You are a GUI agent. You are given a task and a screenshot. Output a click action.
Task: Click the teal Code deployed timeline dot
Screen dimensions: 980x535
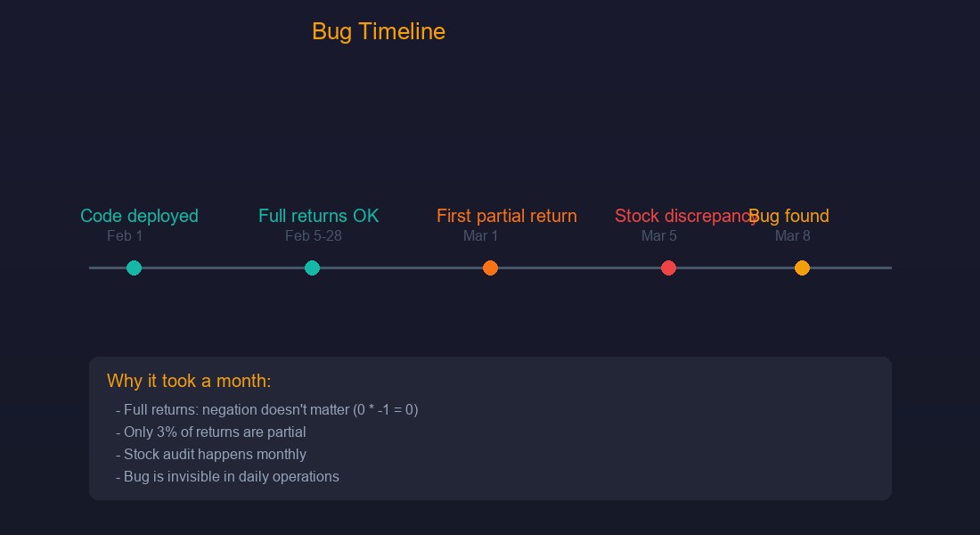pyautogui.click(x=134, y=267)
